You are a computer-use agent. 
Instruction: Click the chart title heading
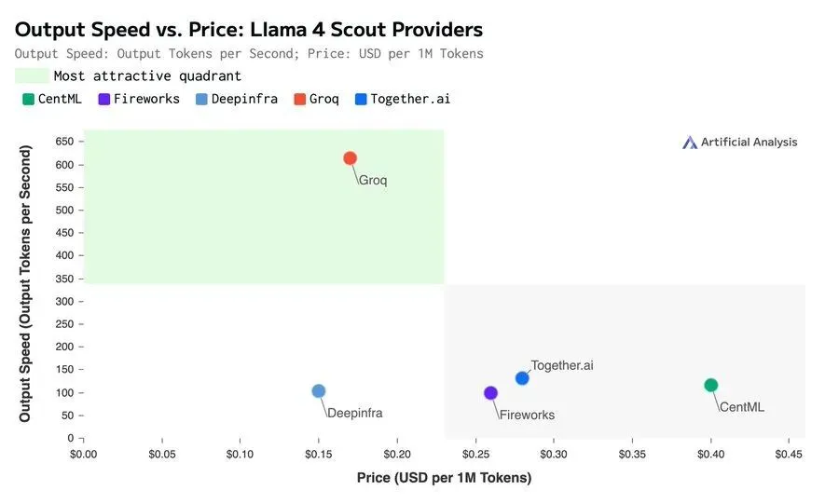tap(249, 30)
